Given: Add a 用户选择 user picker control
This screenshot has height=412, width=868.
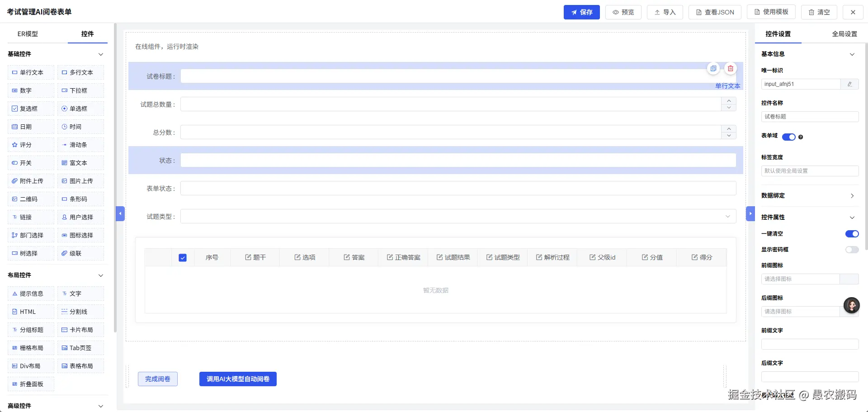Looking at the screenshot, I should click(80, 217).
